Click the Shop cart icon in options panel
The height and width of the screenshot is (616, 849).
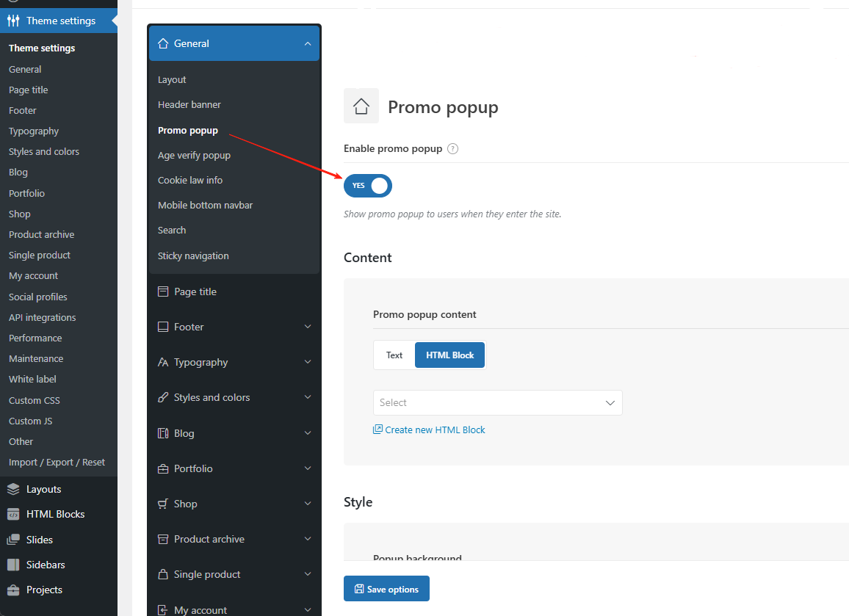(x=163, y=504)
